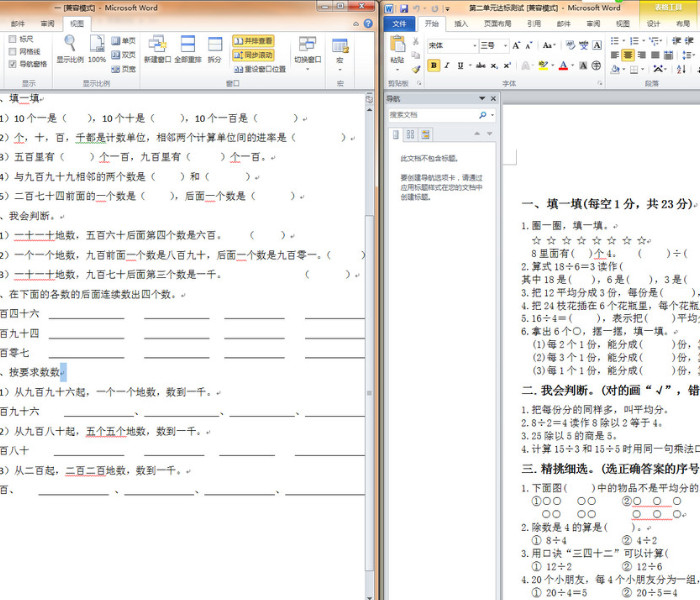The height and width of the screenshot is (600, 700).
Task: Click Save icon in quick access toolbar
Action: 404,8
